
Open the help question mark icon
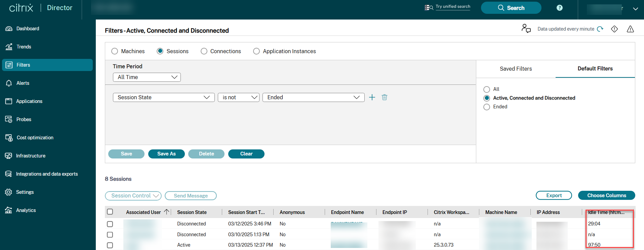click(559, 8)
